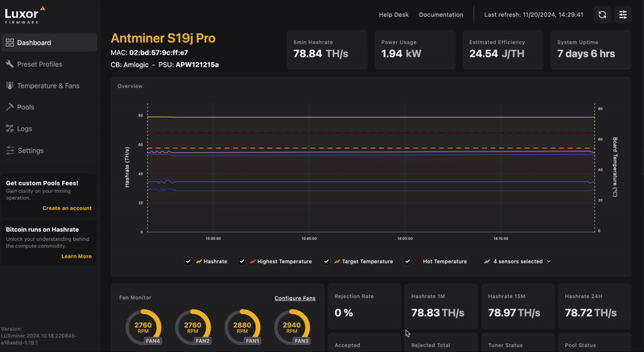Click the Settings sliders icon in sidebar
The width and height of the screenshot is (644, 352).
(10, 151)
